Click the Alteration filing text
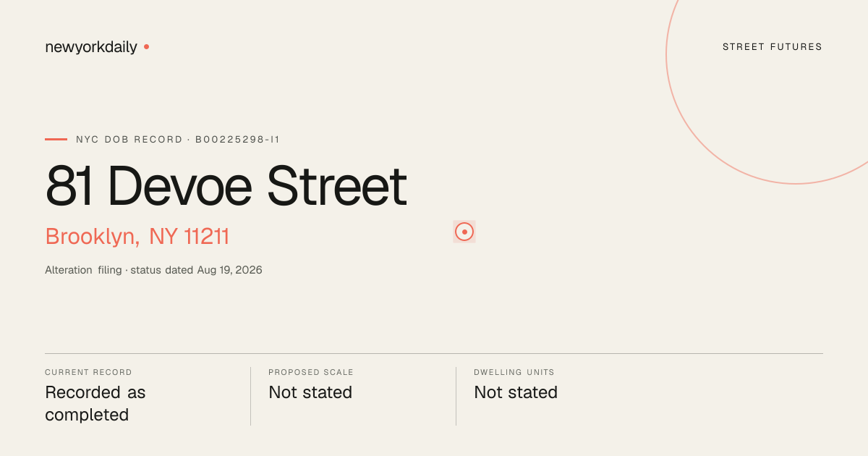Image resolution: width=868 pixels, height=456 pixels. pos(83,270)
